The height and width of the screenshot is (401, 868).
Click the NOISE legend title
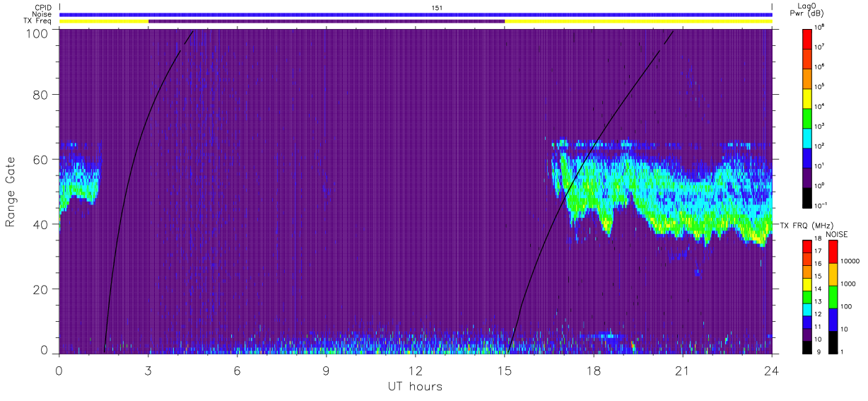[837, 233]
